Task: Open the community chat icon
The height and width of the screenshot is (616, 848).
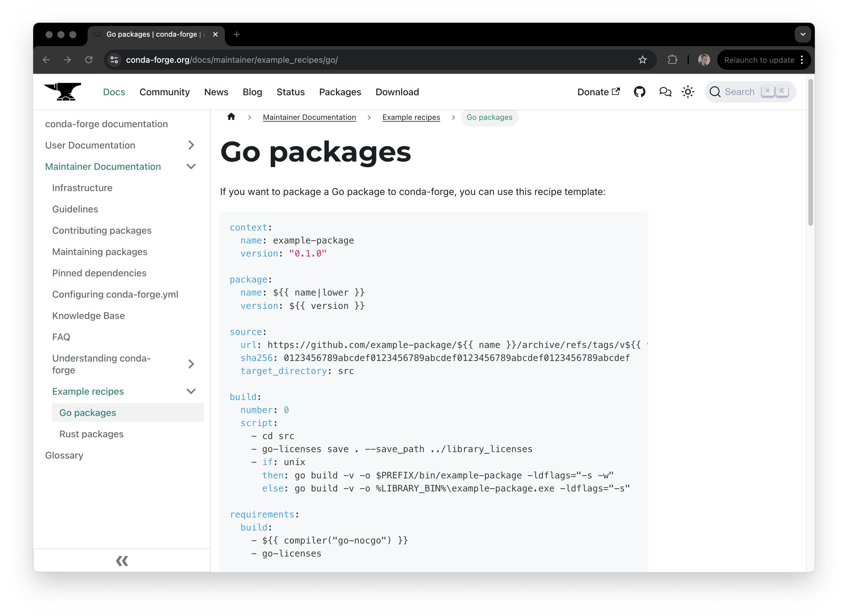Action: pyautogui.click(x=665, y=92)
